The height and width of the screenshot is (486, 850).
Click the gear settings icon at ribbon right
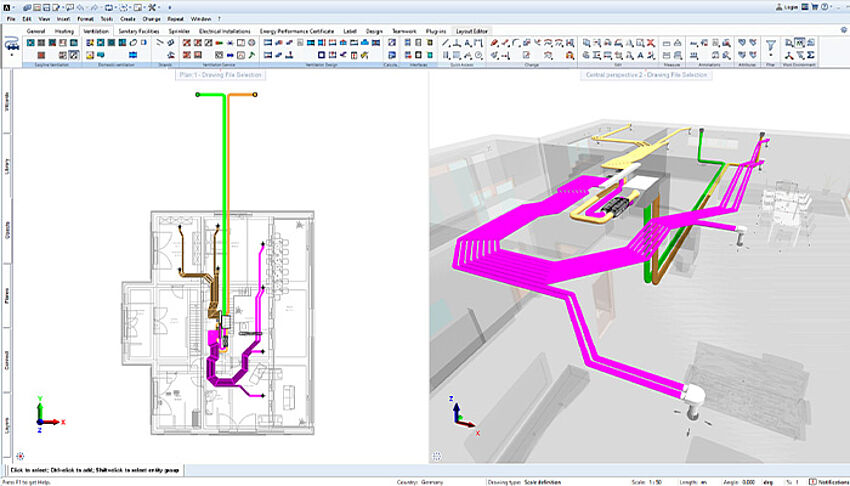[x=843, y=30]
